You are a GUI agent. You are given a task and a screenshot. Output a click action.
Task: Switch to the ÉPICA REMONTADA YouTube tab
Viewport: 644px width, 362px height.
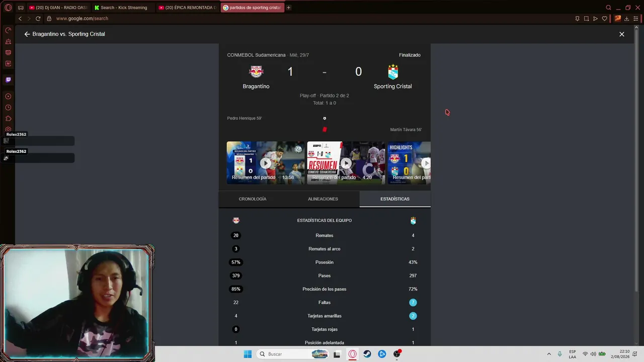tap(187, 8)
